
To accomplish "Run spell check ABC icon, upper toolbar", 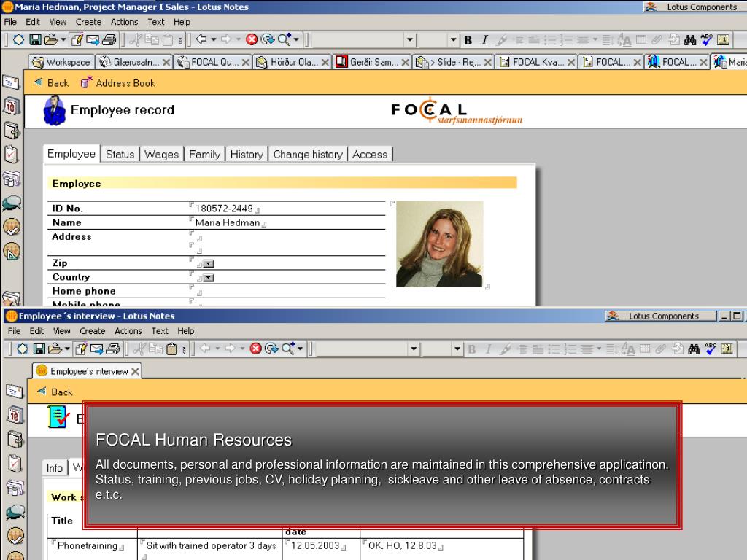I will [706, 40].
